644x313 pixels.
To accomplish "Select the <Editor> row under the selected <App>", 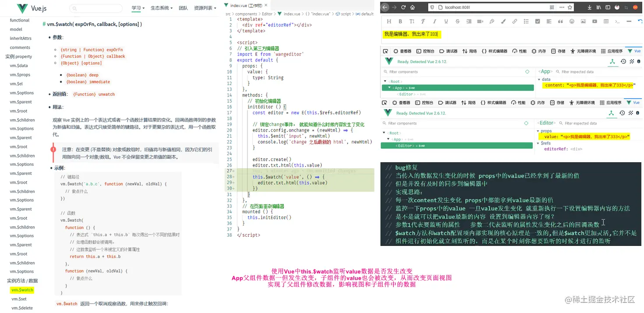I will coord(457,94).
